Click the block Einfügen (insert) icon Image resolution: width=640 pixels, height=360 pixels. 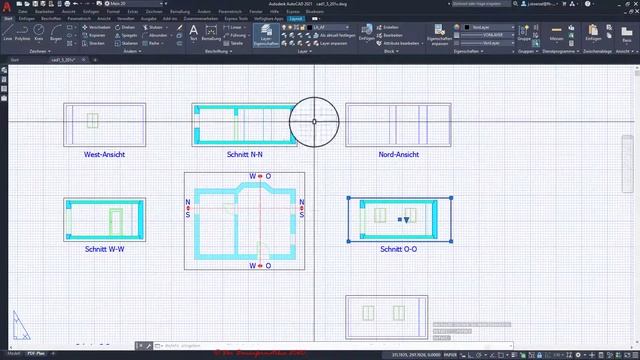tap(367, 32)
